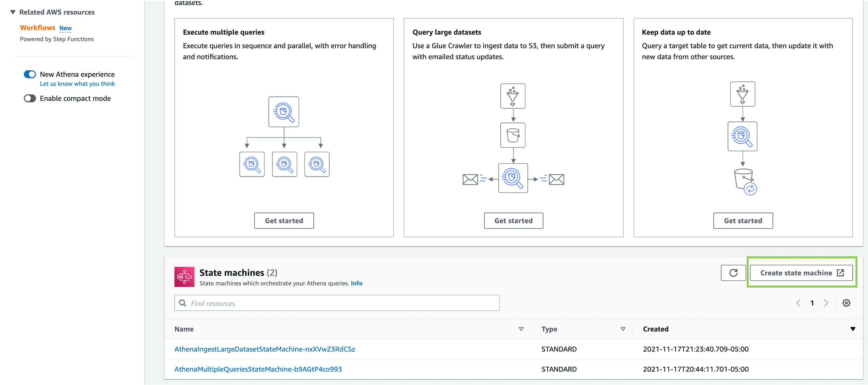Open AthenaIngestLargeDatasetStateMachine link
The width and height of the screenshot is (868, 385).
(264, 349)
